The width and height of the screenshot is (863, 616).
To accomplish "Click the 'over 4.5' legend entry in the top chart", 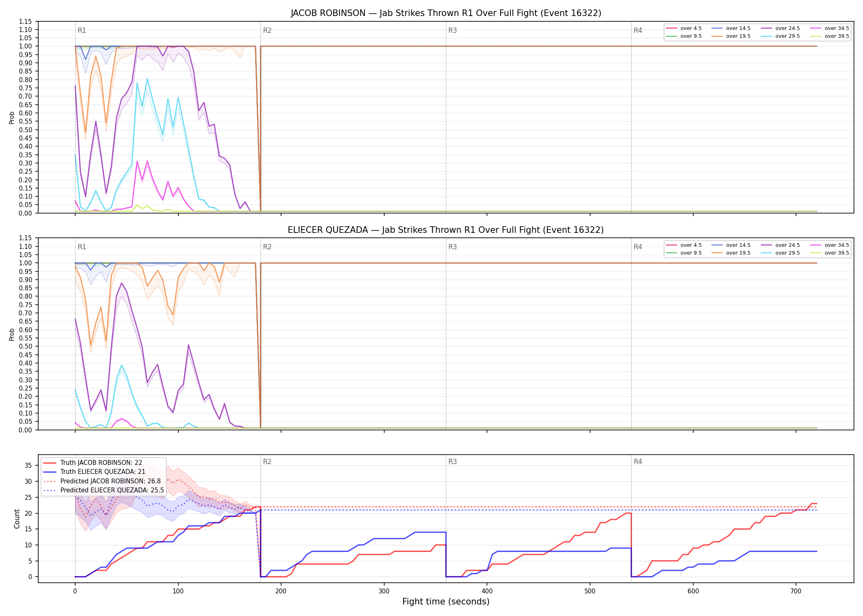I will point(684,28).
